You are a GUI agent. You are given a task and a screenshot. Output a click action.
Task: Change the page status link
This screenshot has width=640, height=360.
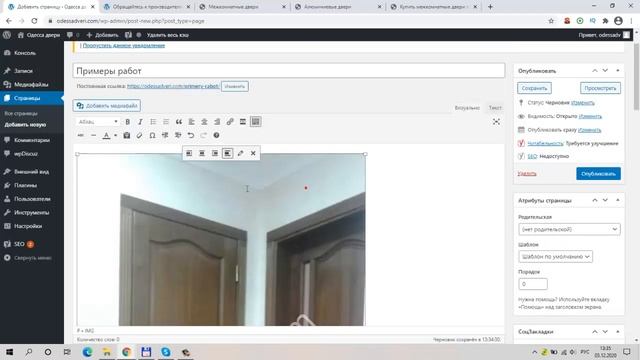[582, 102]
